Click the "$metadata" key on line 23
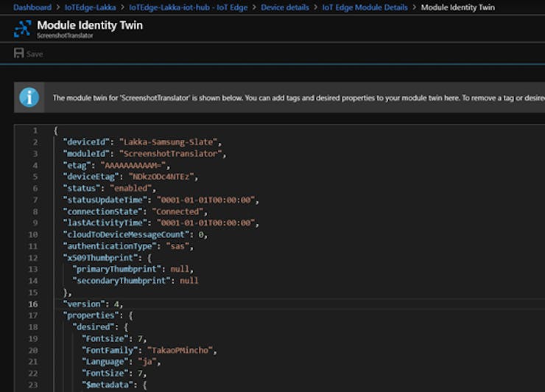 (x=108, y=385)
